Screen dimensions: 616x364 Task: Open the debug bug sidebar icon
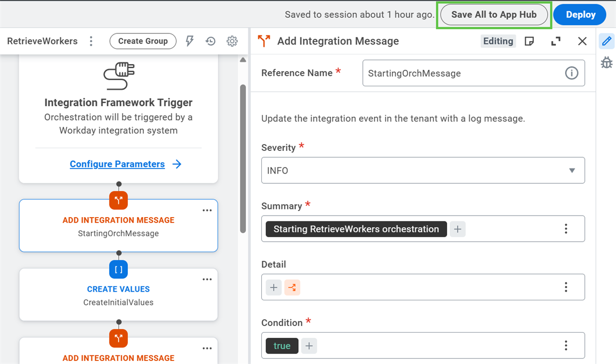coord(607,63)
